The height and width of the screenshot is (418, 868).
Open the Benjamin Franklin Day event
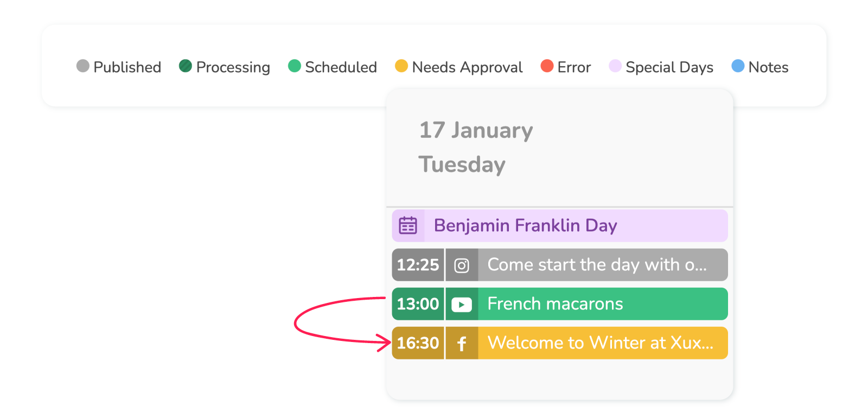click(560, 225)
